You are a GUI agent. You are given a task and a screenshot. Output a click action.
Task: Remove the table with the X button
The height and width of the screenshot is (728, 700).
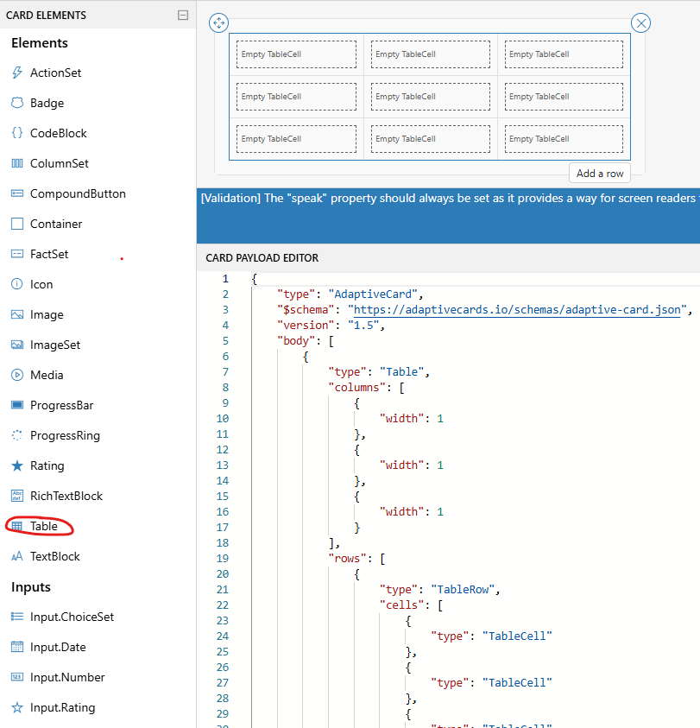pyautogui.click(x=640, y=22)
